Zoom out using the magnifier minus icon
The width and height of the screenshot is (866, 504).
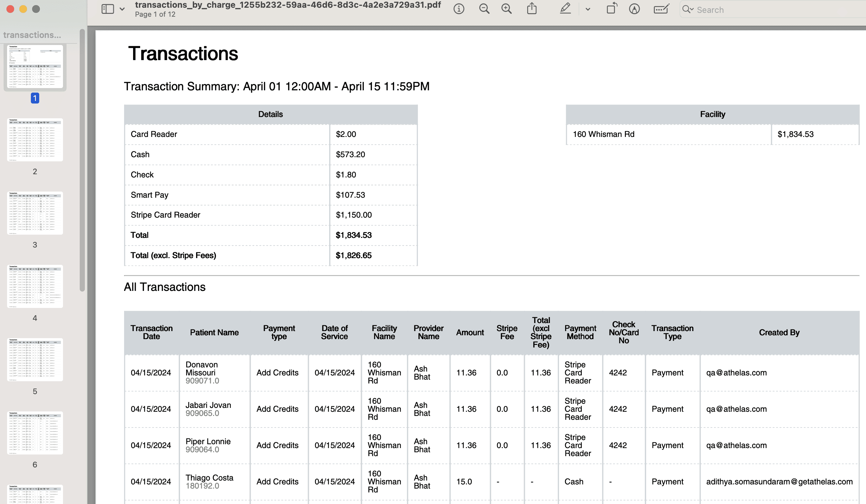click(x=484, y=9)
